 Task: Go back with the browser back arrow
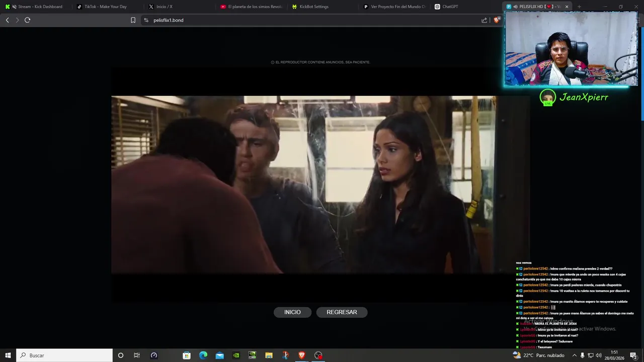(7, 20)
